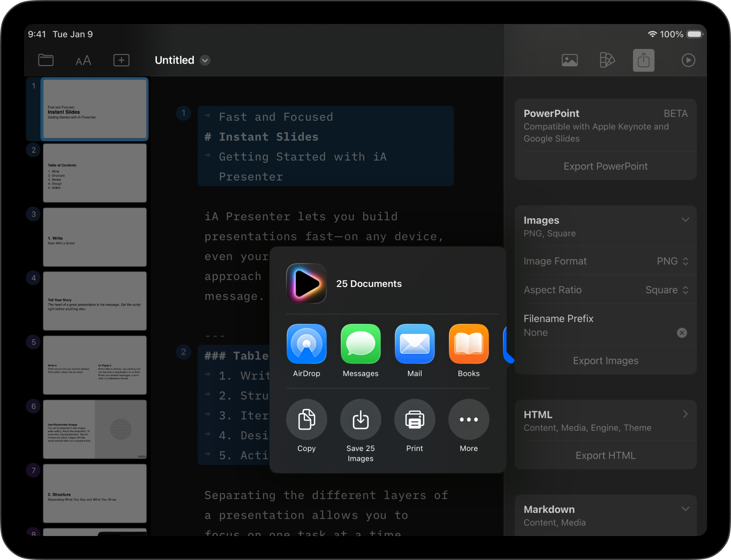Screen dimensions: 731x560
Task: Open the Untitled title dropdown chevron
Action: point(205,60)
